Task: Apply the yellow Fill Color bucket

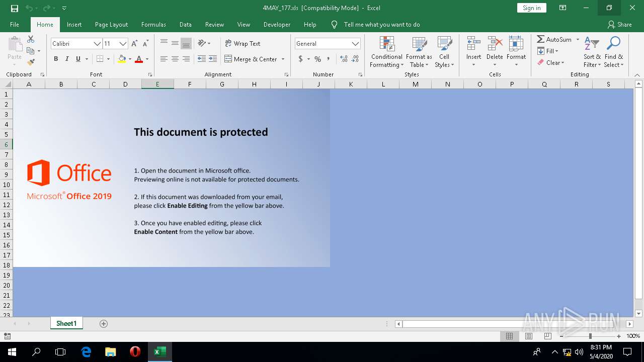Action: [x=122, y=59]
